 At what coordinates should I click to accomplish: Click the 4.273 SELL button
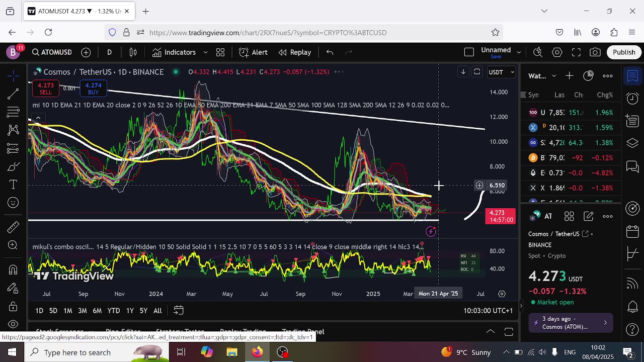[45, 88]
